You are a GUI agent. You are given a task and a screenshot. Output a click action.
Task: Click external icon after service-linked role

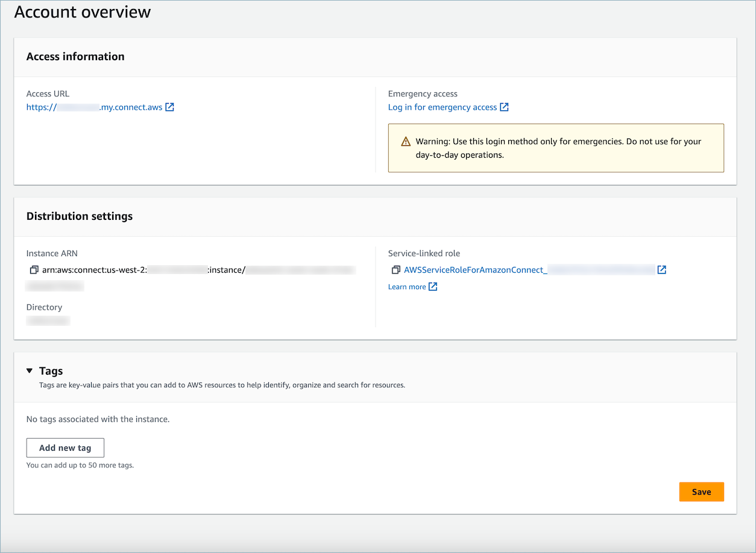pyautogui.click(x=662, y=270)
